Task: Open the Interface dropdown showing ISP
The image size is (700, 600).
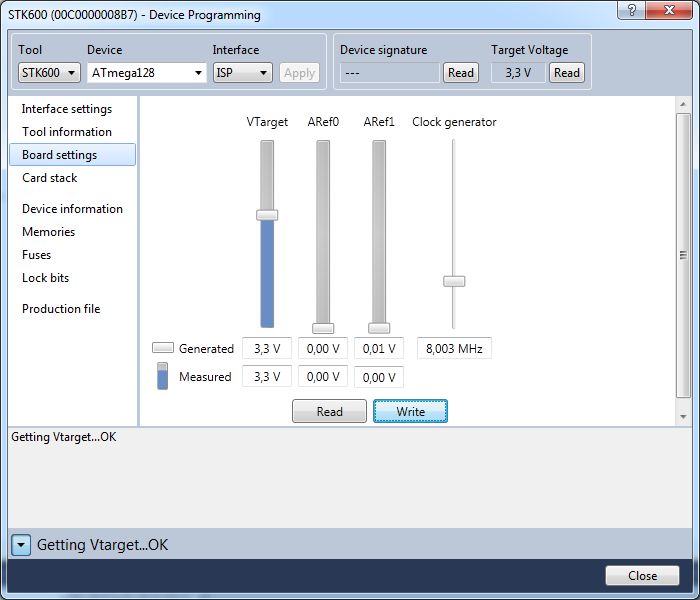Action: pyautogui.click(x=242, y=72)
